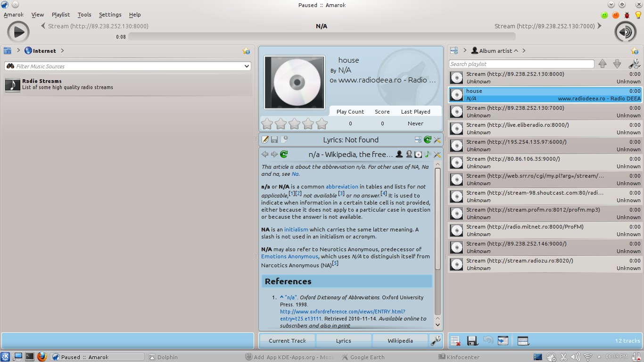Open the Help menu
Image resolution: width=644 pixels, height=362 pixels.
point(135,15)
